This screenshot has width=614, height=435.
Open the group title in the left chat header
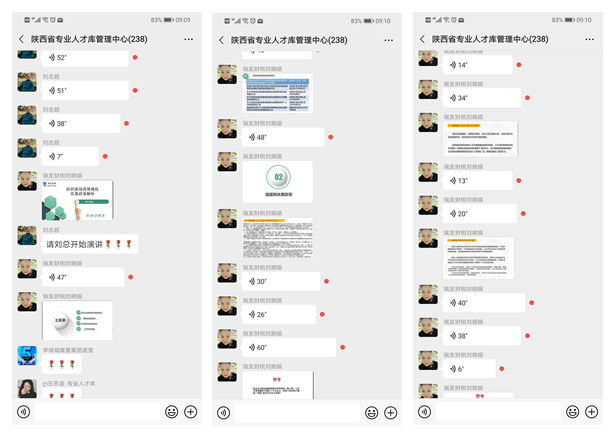click(89, 39)
